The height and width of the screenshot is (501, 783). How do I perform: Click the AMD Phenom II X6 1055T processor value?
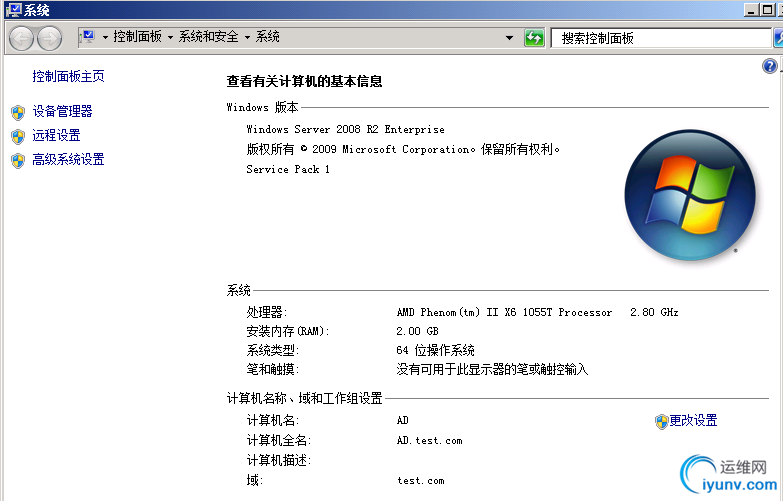tap(537, 312)
